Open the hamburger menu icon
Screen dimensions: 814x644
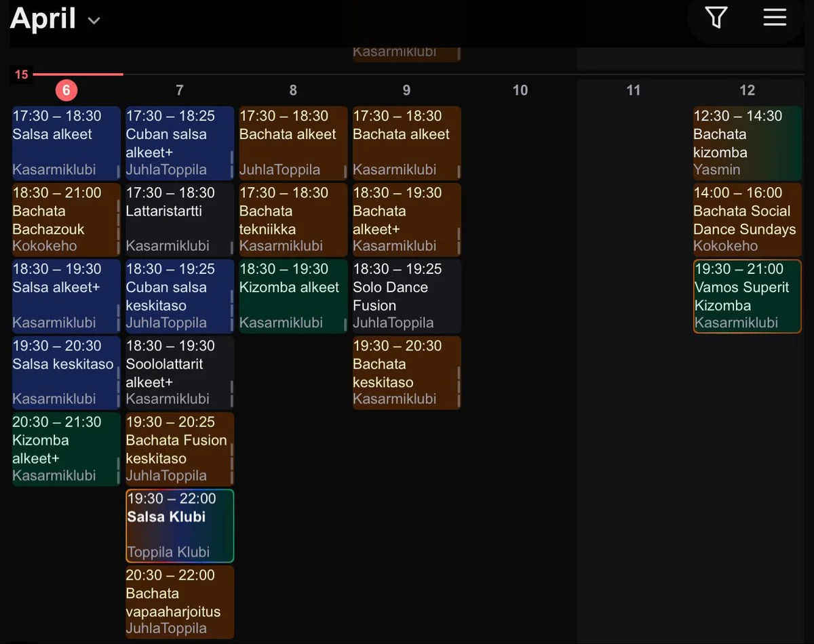coord(775,18)
